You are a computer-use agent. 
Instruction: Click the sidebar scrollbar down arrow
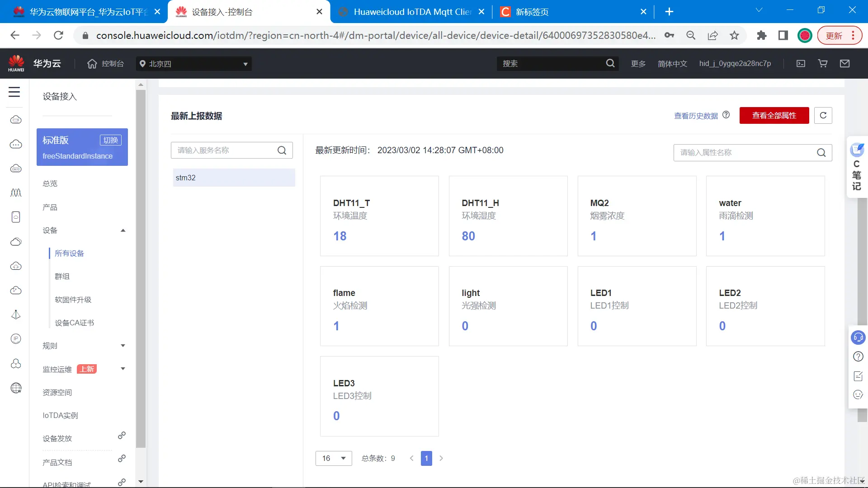(141, 482)
